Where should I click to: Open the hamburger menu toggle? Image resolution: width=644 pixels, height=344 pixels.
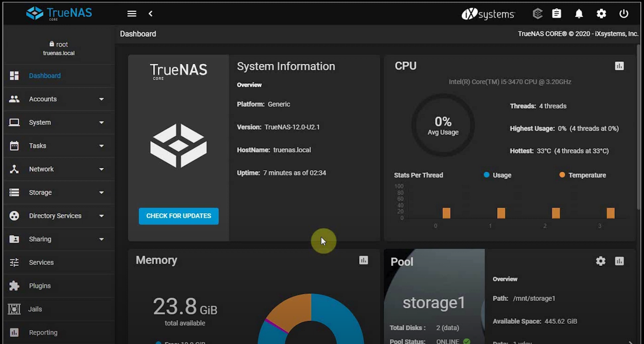pos(132,14)
